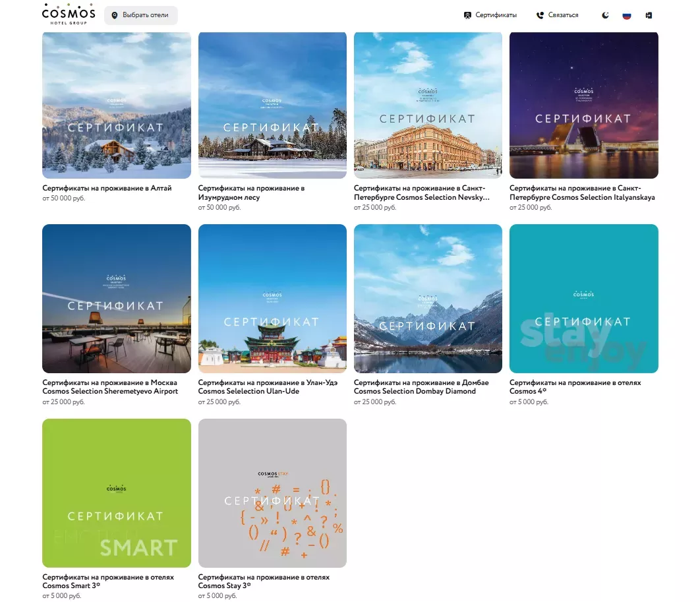Click the Cosmos Selection Nevsky certificate title
The height and width of the screenshot is (602, 700).
coord(422,193)
